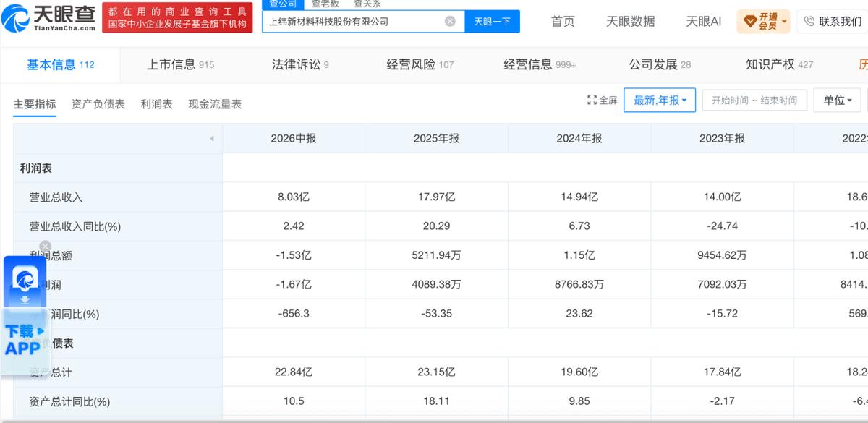This screenshot has height=423, width=868.
Task: Click the 2025年报 column header
Action: point(436,138)
